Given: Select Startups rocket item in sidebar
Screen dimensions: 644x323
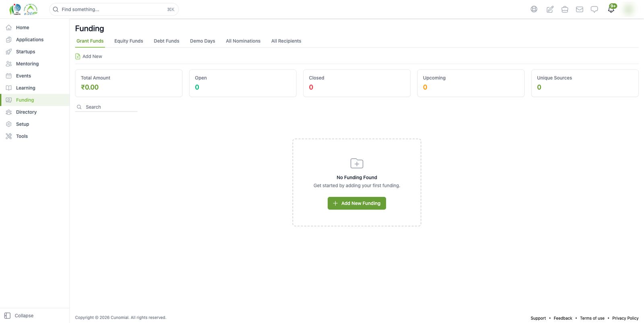Looking at the screenshot, I should (35, 52).
